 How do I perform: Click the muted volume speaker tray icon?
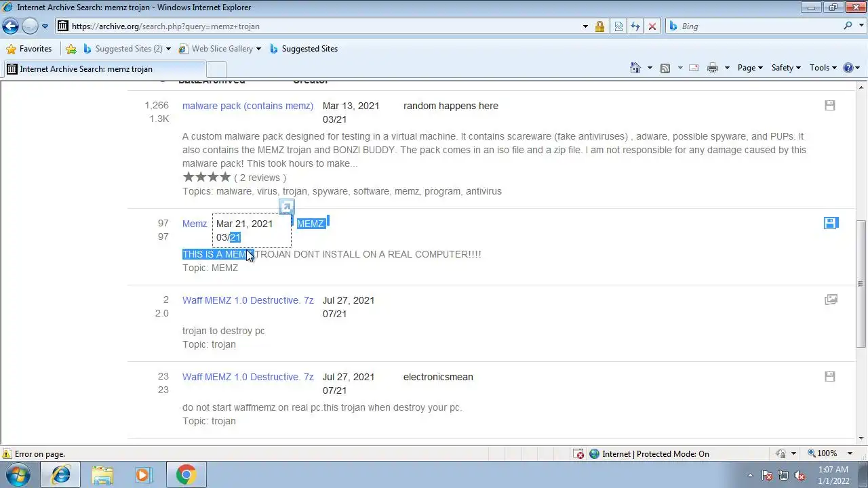coord(800,475)
